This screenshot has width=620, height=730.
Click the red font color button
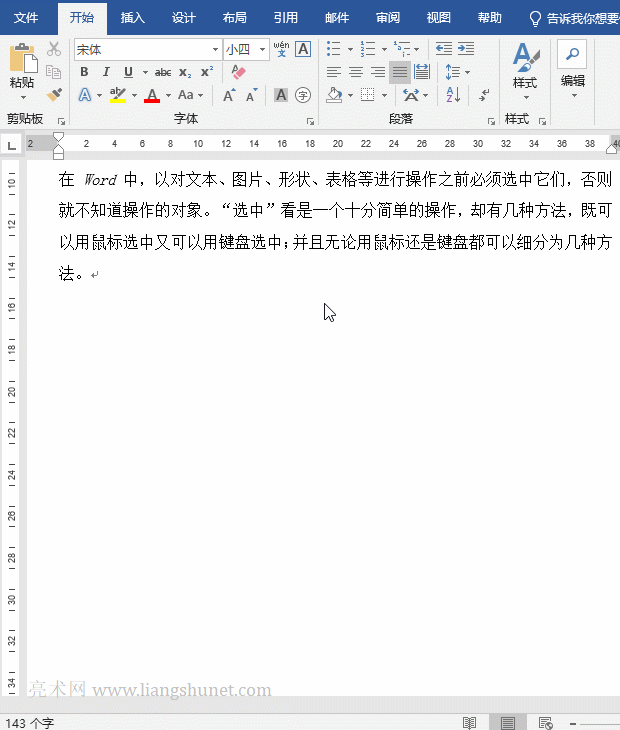[152, 95]
